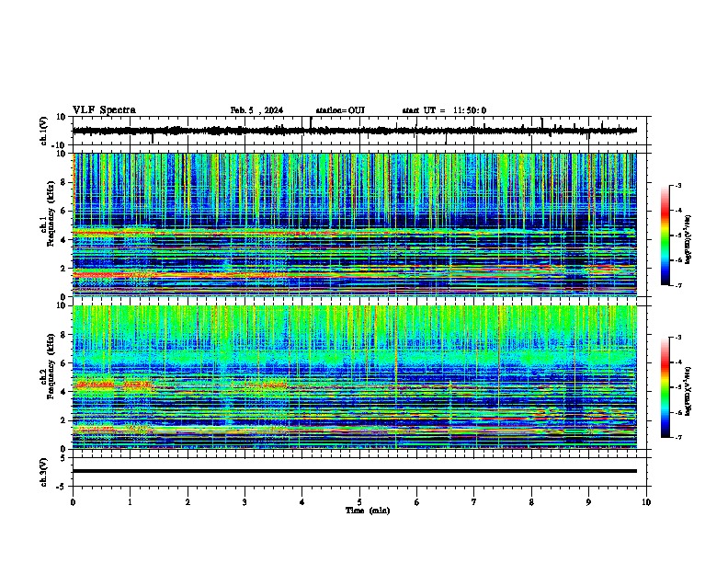Click the "ch.3(V)" axis label
Image resolution: width=728 pixels, height=563 pixels.
click(x=44, y=472)
